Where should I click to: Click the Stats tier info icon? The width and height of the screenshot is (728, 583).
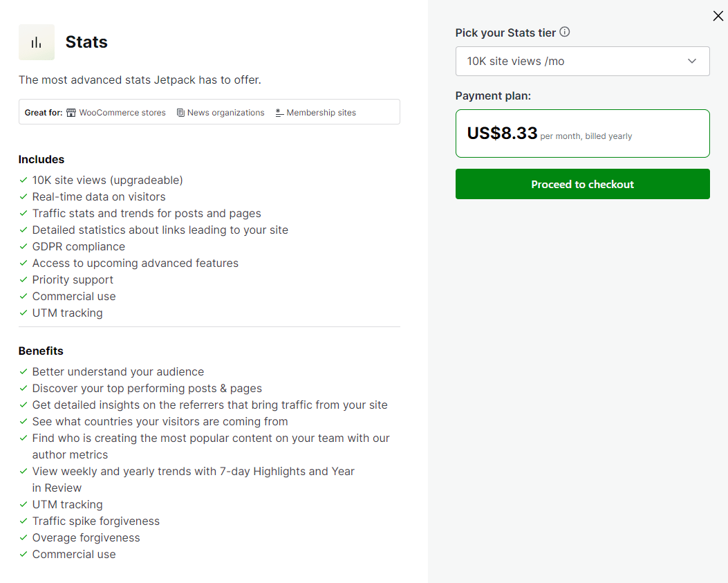click(x=565, y=32)
